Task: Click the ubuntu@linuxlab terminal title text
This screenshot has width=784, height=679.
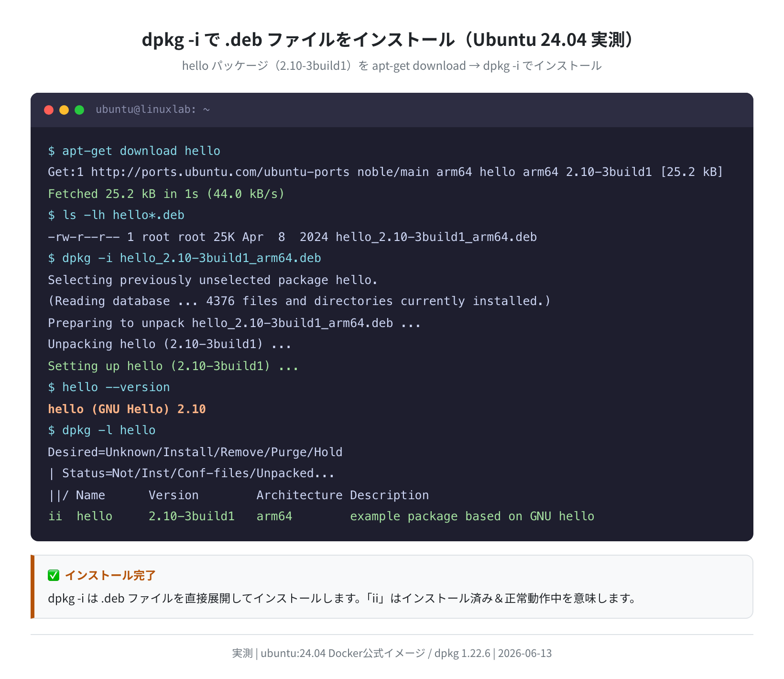Action: 153,110
